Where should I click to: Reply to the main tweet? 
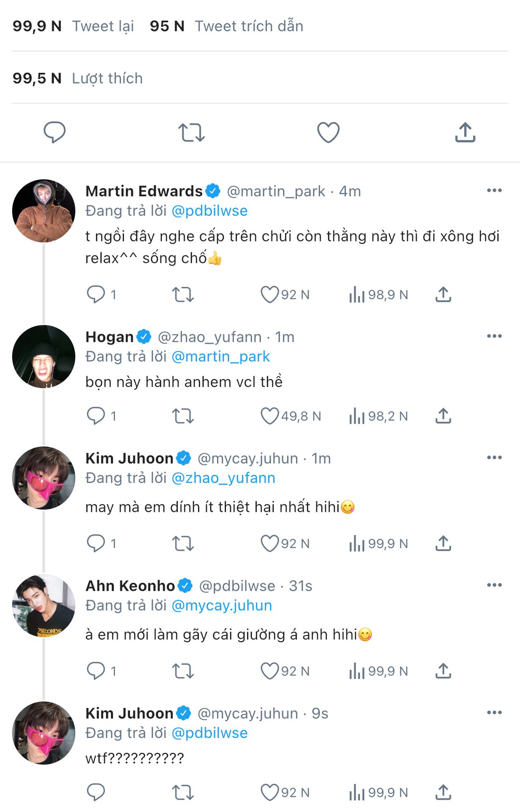(55, 132)
